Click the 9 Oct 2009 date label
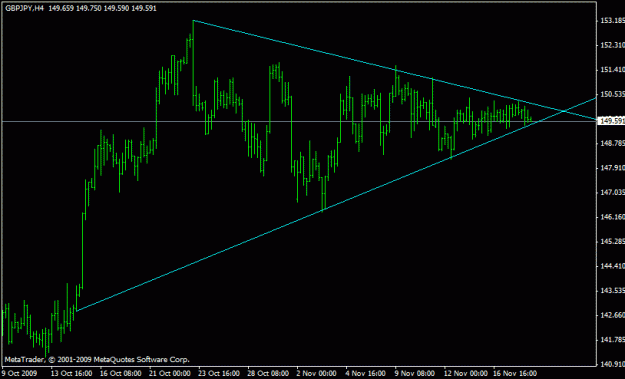The image size is (625, 379). [21, 373]
